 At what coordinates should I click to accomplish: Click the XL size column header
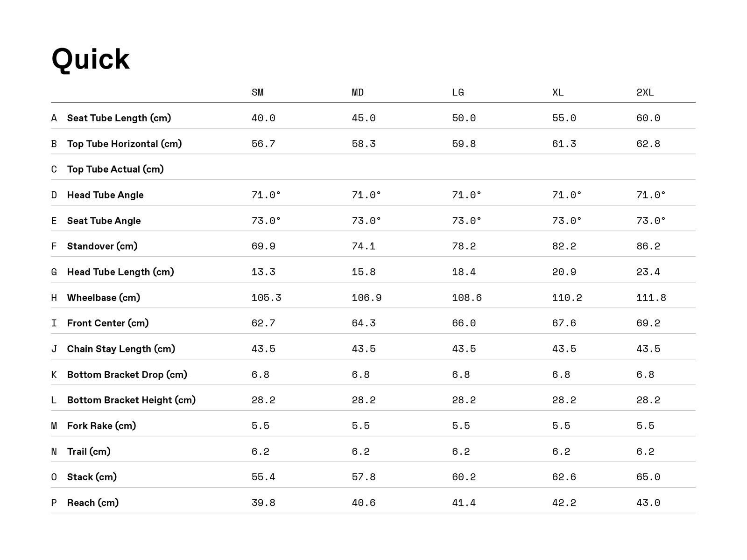[x=558, y=92]
